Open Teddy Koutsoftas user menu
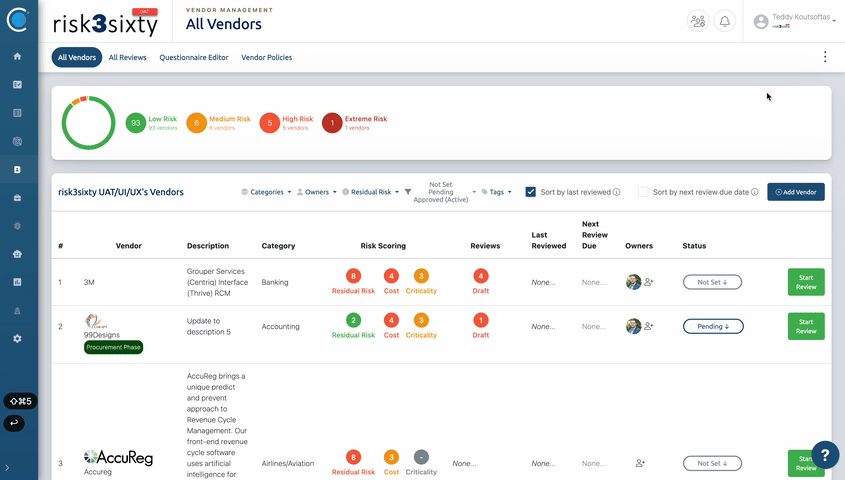845x480 pixels. [x=795, y=21]
